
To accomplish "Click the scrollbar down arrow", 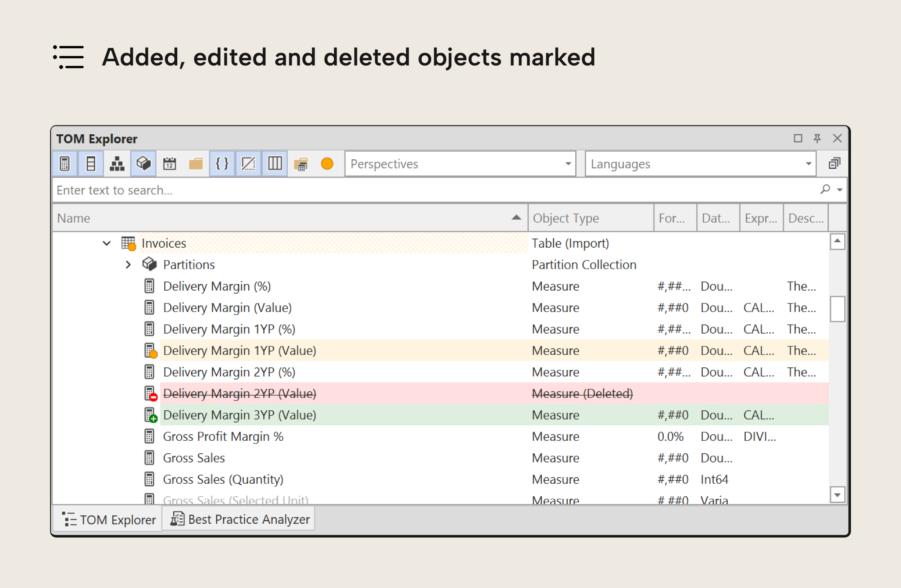I will (x=837, y=495).
